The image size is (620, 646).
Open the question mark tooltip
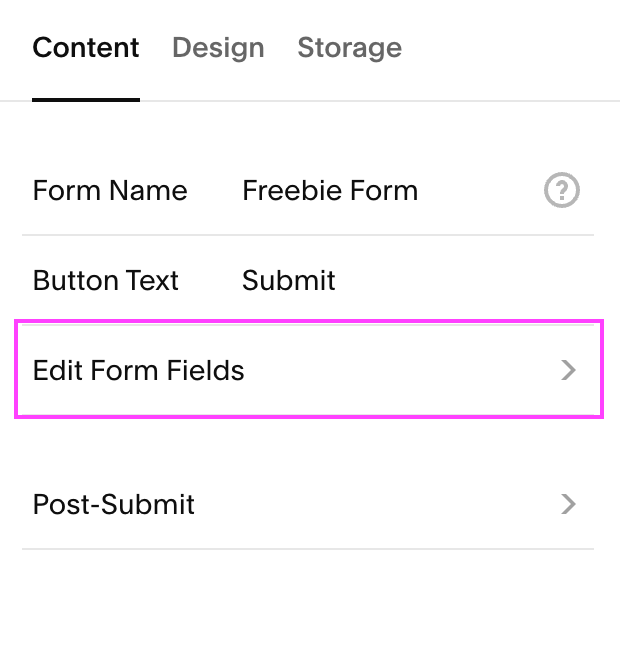(x=562, y=190)
